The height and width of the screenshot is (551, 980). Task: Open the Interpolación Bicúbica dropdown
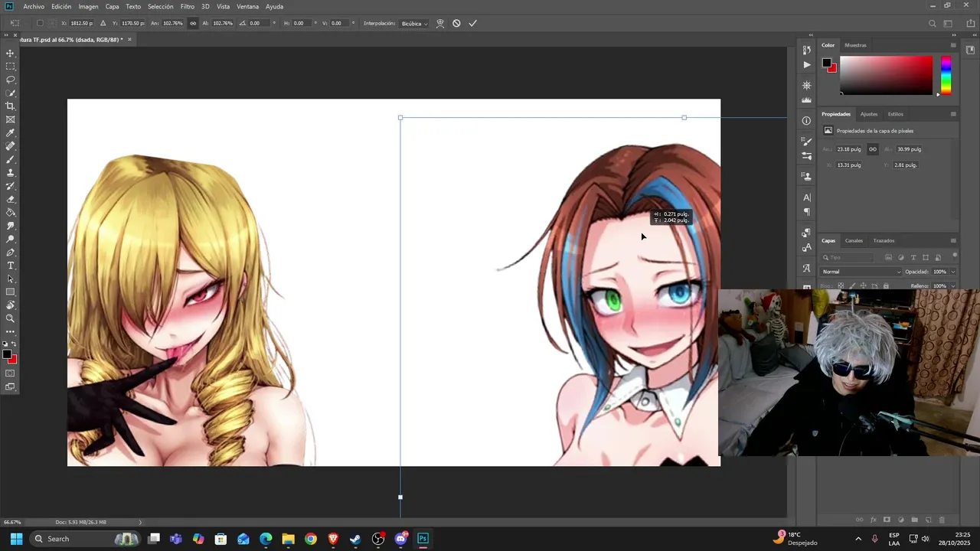(x=415, y=24)
